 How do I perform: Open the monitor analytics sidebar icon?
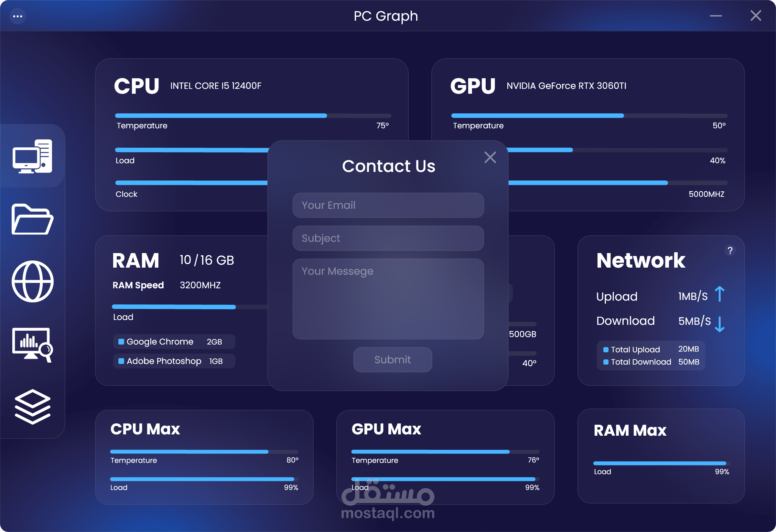(x=32, y=345)
